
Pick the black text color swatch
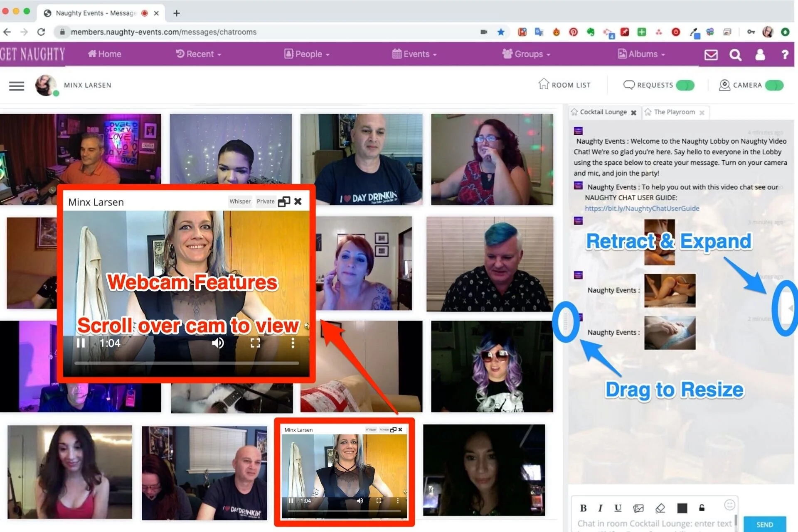682,508
